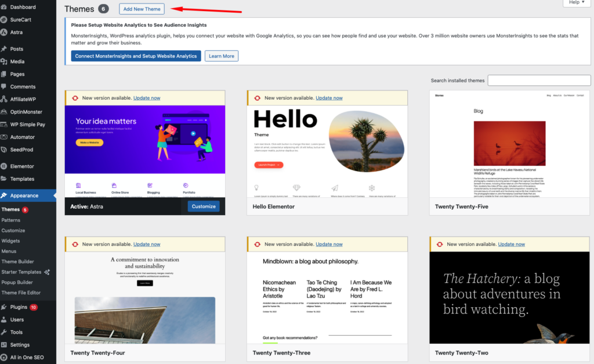Image resolution: width=594 pixels, height=364 pixels.
Task: Open Theme File Editor submenu item
Action: point(21,293)
